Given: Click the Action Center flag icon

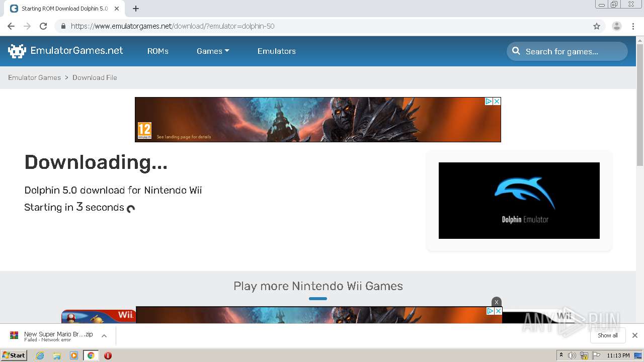Looking at the screenshot, I should pyautogui.click(x=596, y=355).
